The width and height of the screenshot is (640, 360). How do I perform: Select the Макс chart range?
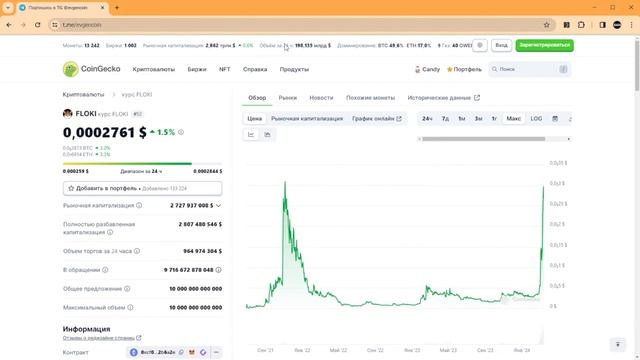[513, 118]
